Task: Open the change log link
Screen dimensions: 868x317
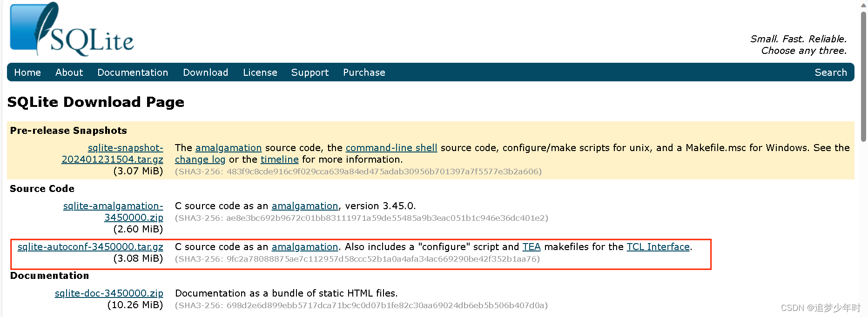Action: tap(200, 159)
